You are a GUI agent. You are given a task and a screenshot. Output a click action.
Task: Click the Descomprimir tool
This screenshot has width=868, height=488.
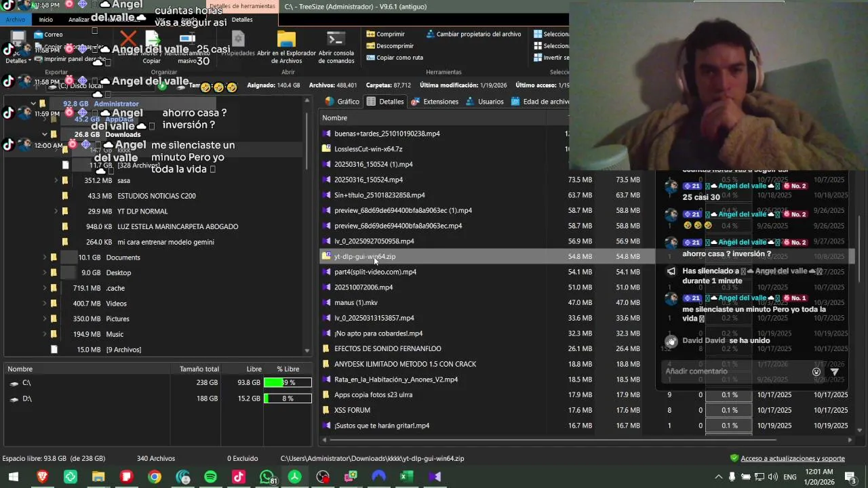pyautogui.click(x=390, y=46)
